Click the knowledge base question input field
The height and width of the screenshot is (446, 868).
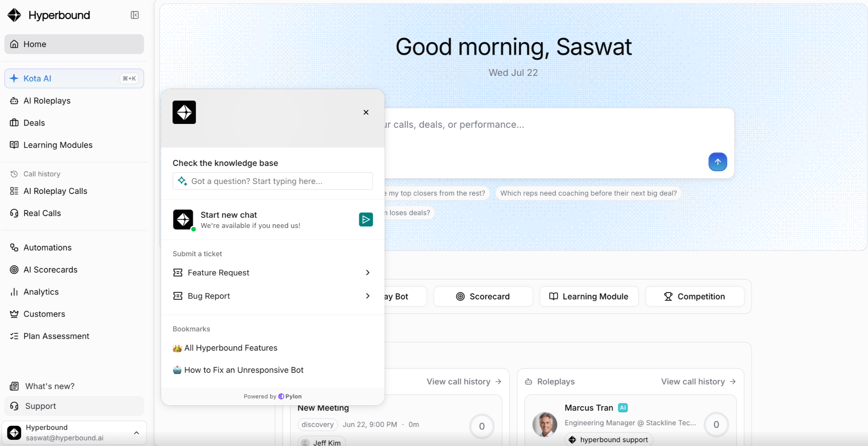[273, 181]
